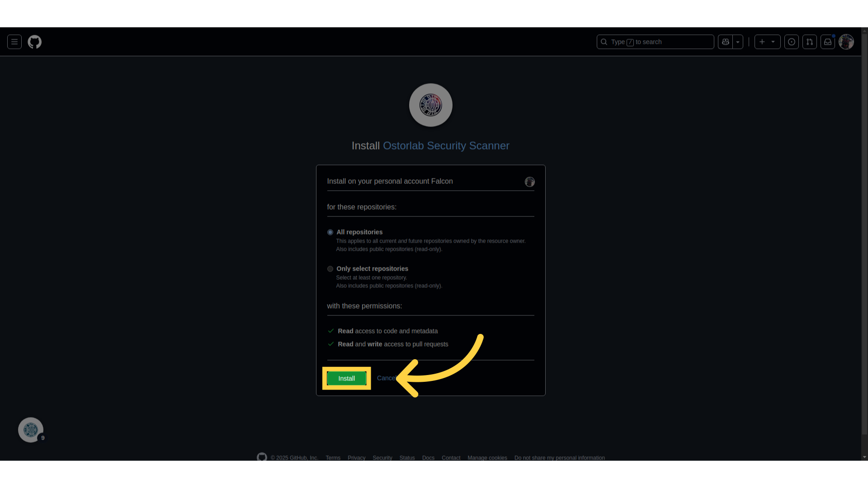Open the notifications inbox icon

pyautogui.click(x=828, y=42)
